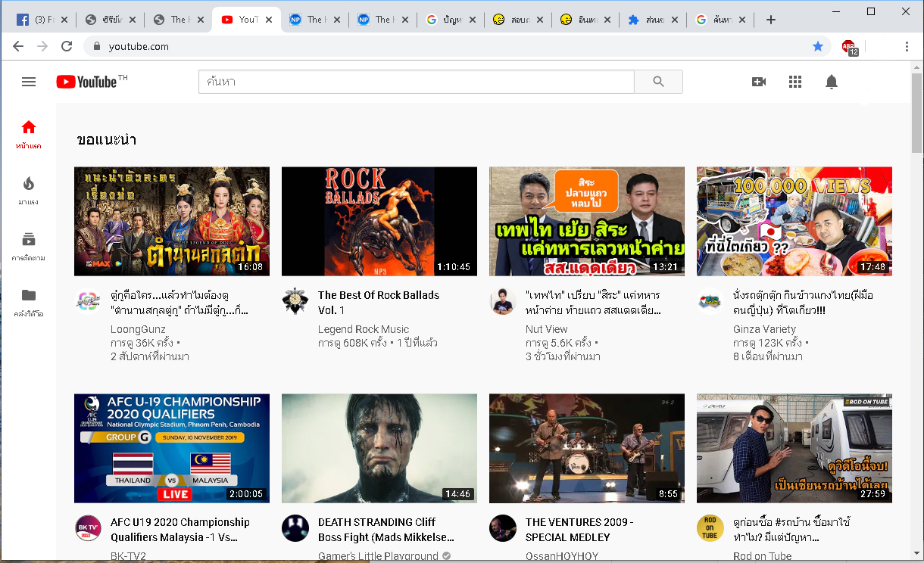Screen dimensions: 924x563
Task: Go forward in browser history
Action: pyautogui.click(x=42, y=46)
